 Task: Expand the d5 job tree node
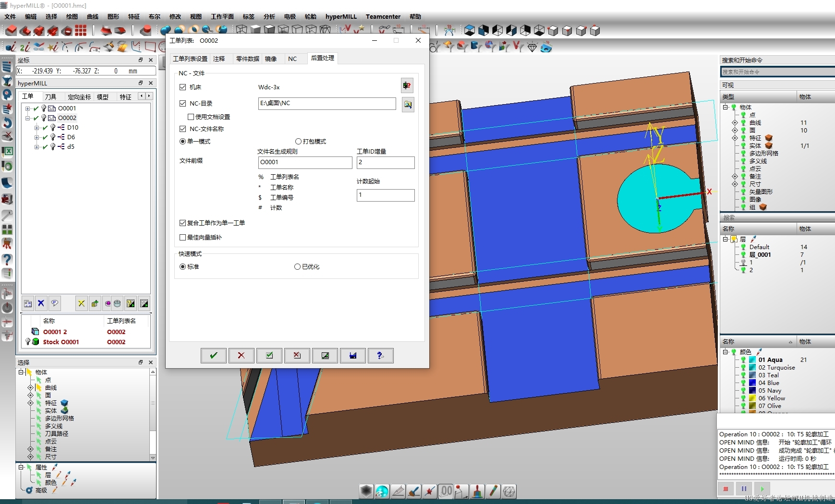pyautogui.click(x=36, y=147)
